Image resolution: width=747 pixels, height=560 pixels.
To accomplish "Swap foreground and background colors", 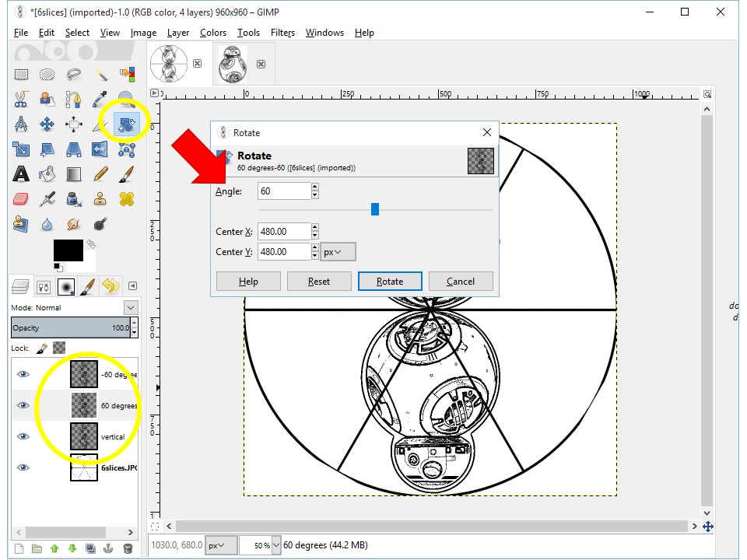I will point(91,244).
